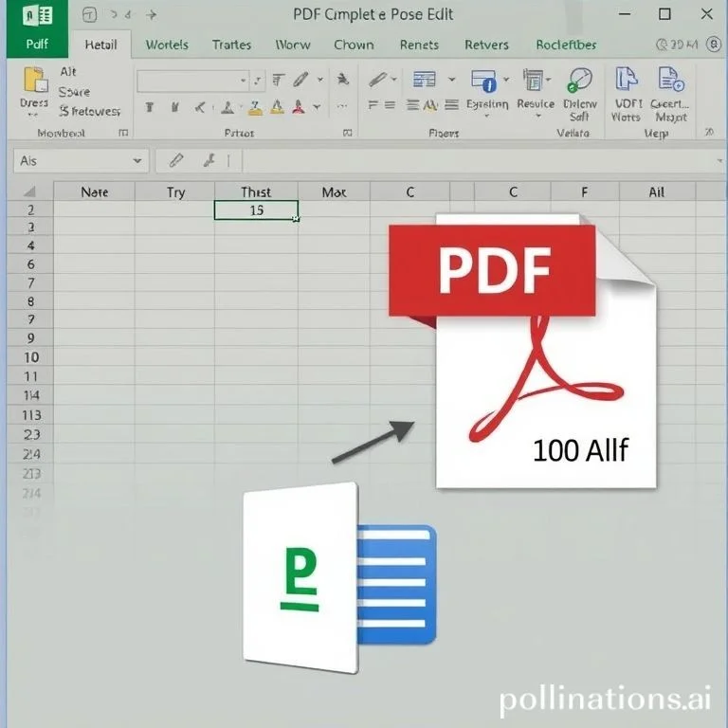Open the Prtuot group dialog launcher
Viewport: 728px width, 728px height.
pos(347,134)
